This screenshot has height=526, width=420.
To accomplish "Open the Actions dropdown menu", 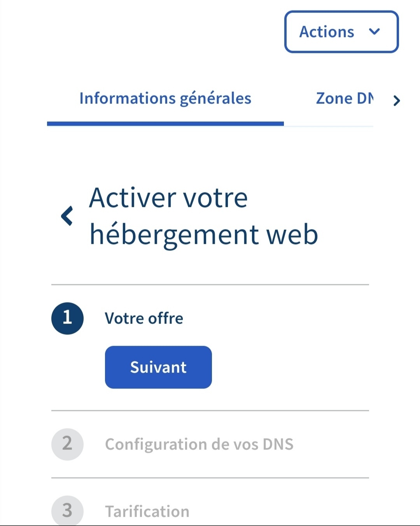I will point(341,32).
